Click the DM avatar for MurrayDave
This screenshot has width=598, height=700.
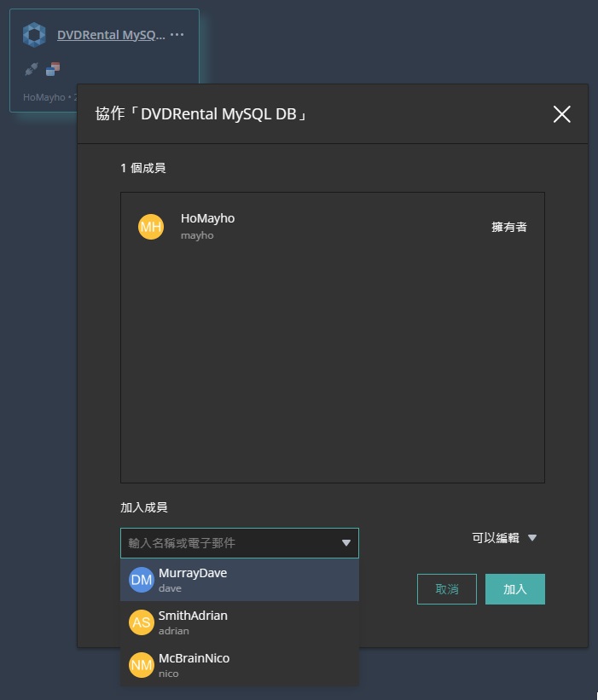click(x=142, y=580)
